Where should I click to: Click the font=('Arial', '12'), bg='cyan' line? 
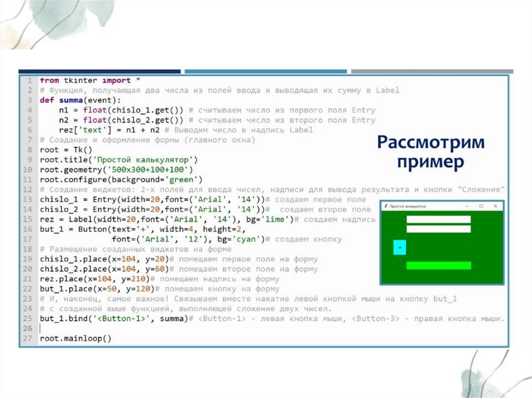tap(227, 239)
